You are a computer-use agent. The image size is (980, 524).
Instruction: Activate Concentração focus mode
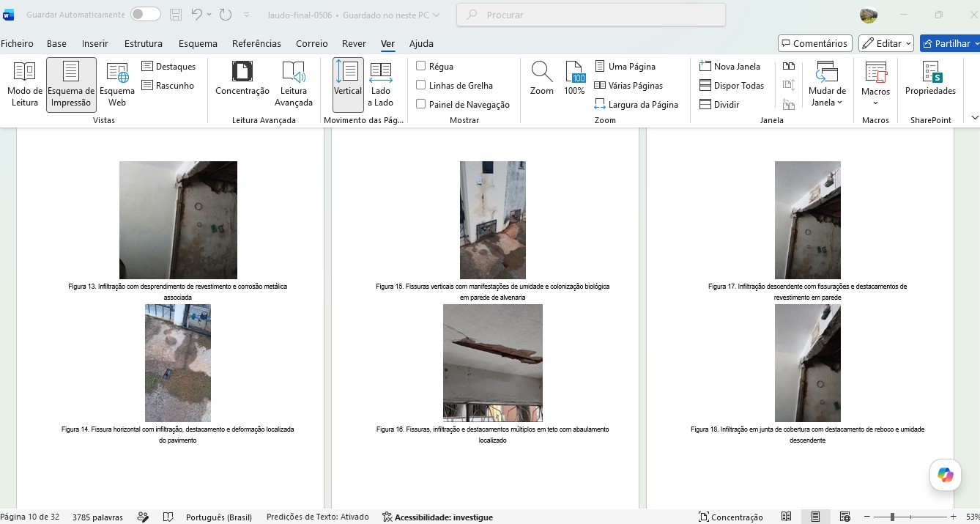tap(242, 79)
